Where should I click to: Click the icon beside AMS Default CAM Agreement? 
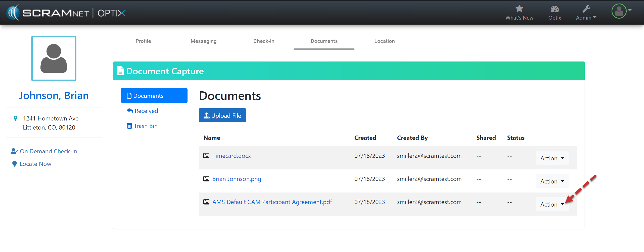click(x=206, y=202)
